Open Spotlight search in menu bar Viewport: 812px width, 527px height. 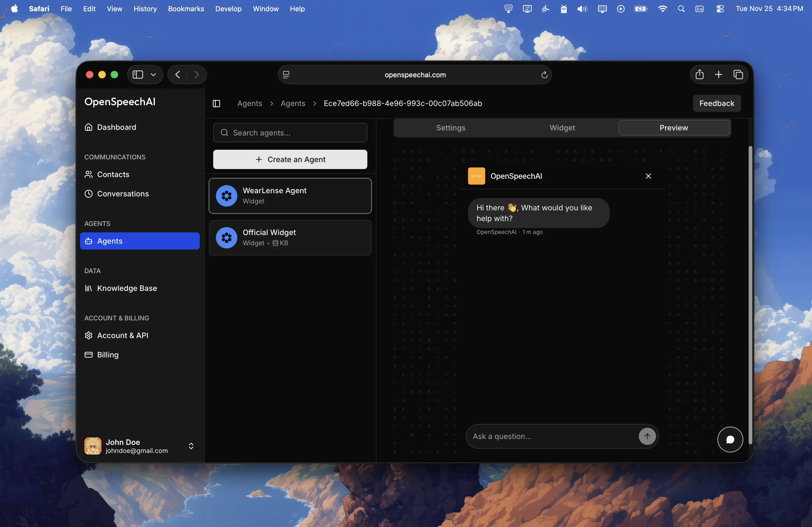[681, 9]
